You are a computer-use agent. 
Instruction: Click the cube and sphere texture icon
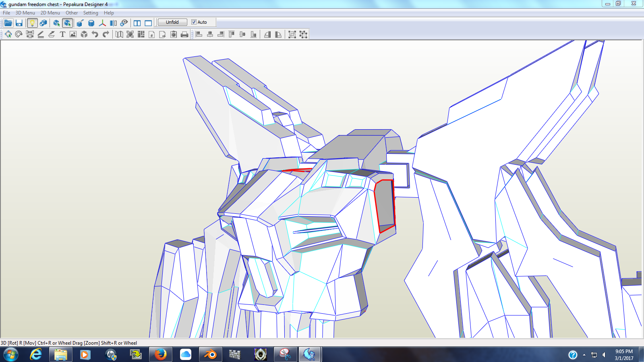click(43, 23)
